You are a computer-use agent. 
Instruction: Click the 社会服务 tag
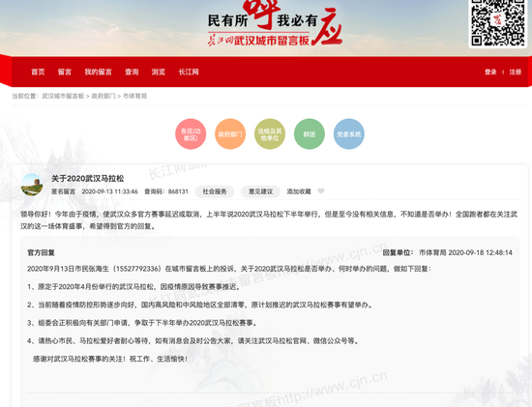click(215, 191)
